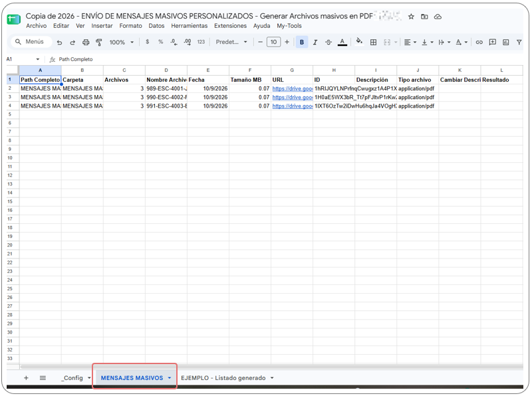Open EJEMPLO tab options arrow
The width and height of the screenshot is (532, 398).
[272, 377]
